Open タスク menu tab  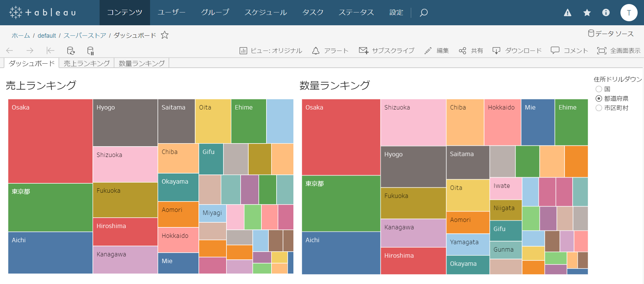[x=313, y=12]
